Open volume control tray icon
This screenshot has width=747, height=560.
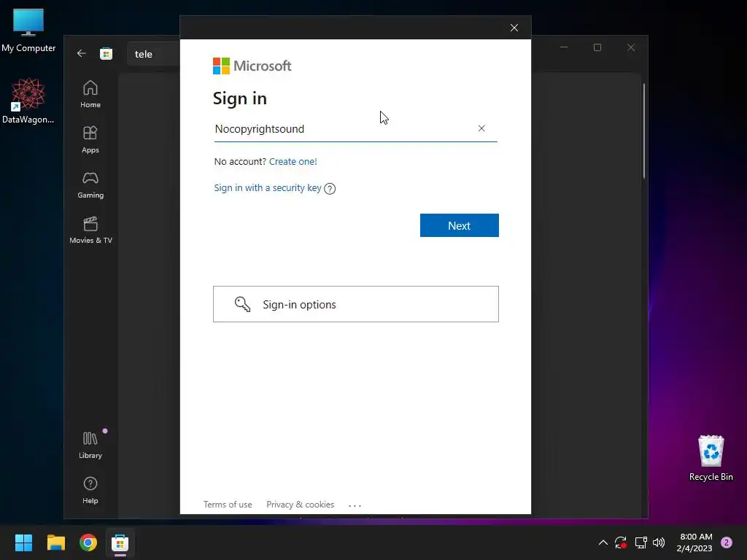659,542
